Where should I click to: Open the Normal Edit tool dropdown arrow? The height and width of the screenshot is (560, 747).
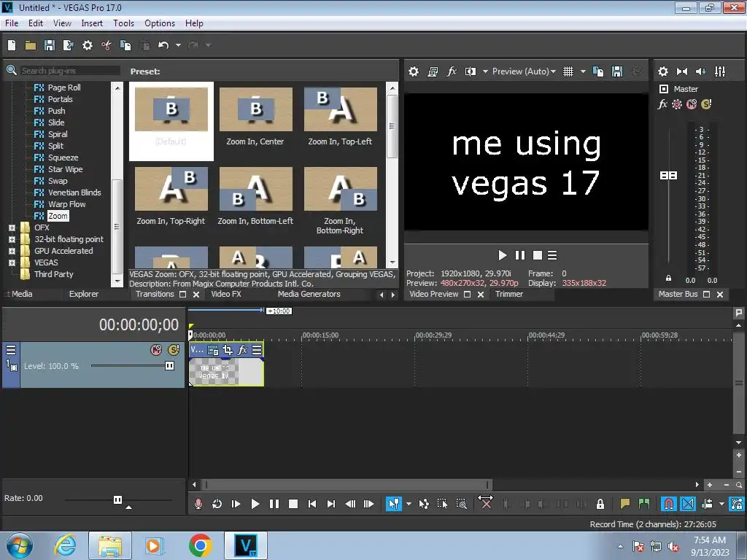point(409,504)
